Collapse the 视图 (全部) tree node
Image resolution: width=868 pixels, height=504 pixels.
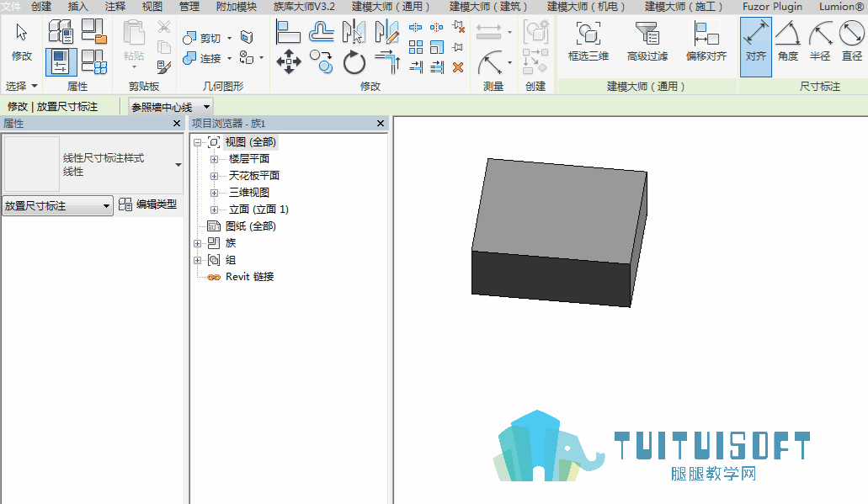click(197, 143)
